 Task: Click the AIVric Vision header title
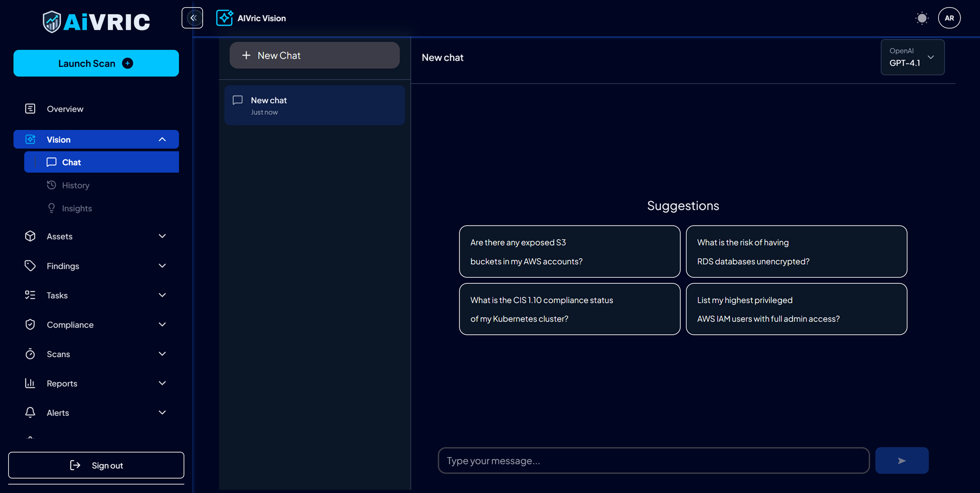coord(262,18)
